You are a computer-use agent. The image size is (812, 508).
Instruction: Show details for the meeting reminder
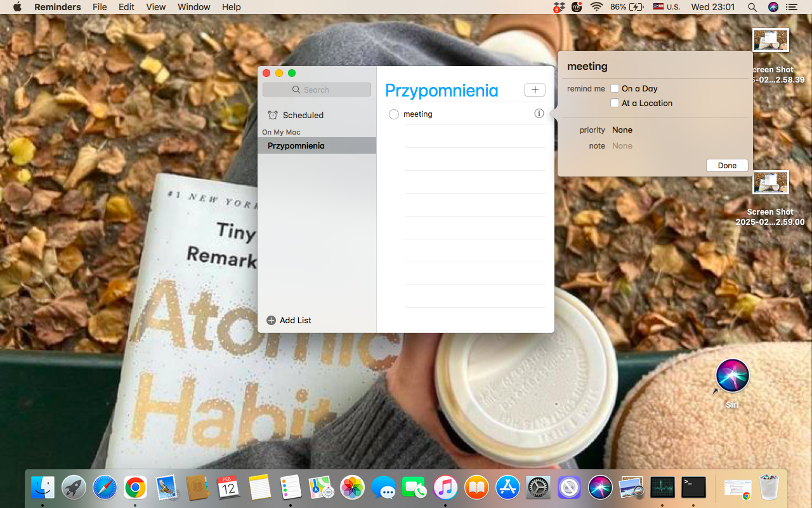pyautogui.click(x=539, y=114)
